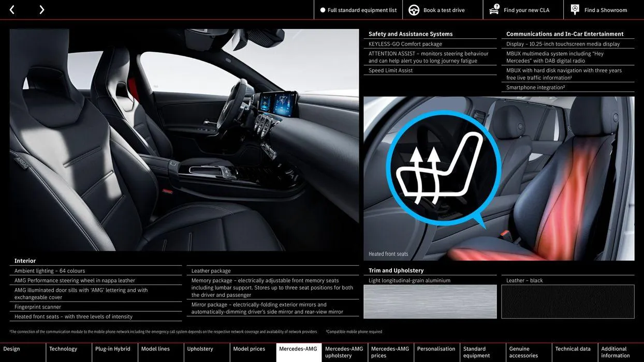Select the Light longitudinal-grain aluminium trim swatch
Screen dimensions: 644x362
pyautogui.click(x=430, y=301)
